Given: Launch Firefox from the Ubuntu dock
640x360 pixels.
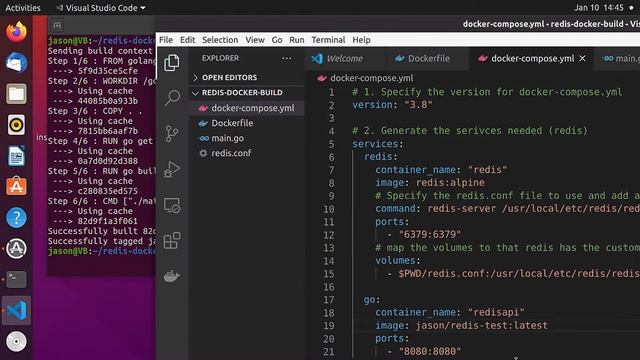Looking at the screenshot, I should point(16,32).
